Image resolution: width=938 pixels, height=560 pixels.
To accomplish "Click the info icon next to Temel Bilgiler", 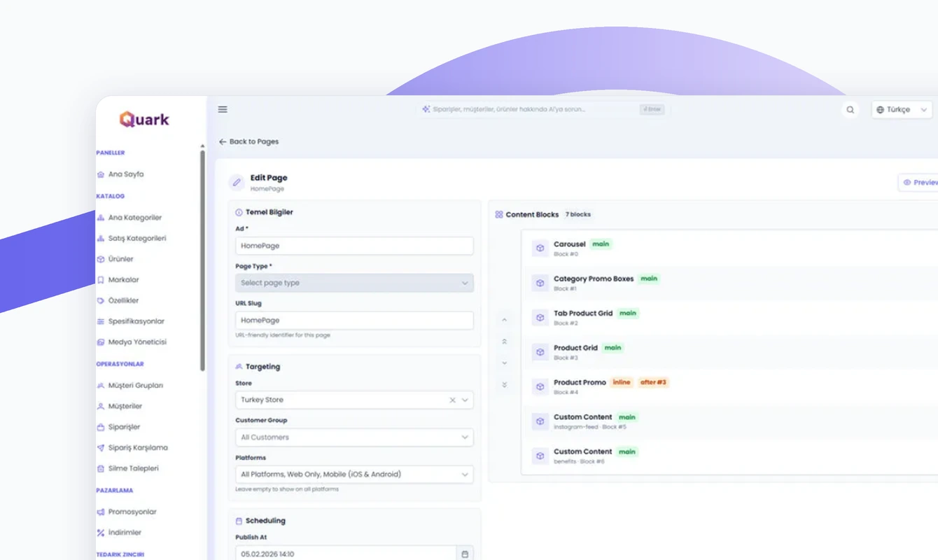I will coord(239,212).
